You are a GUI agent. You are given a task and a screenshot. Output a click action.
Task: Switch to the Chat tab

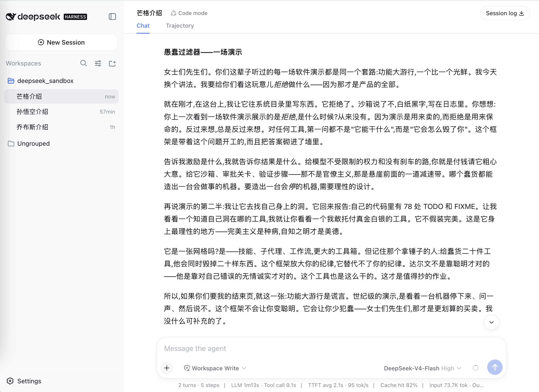143,26
